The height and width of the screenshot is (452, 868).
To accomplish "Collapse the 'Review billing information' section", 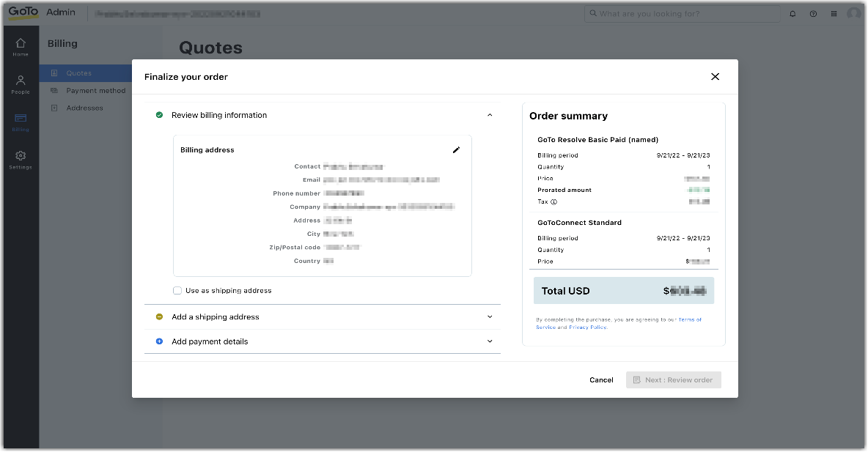I will coord(490,115).
